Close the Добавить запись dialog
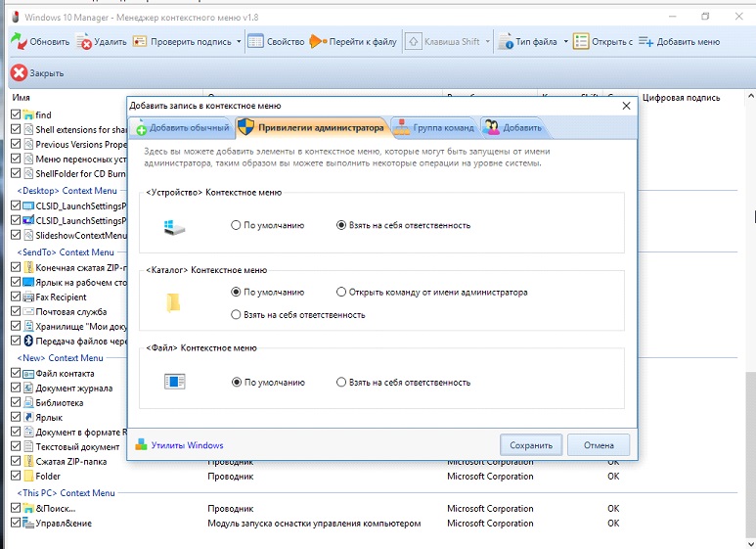Screen dimensions: 756x549 [x=626, y=106]
